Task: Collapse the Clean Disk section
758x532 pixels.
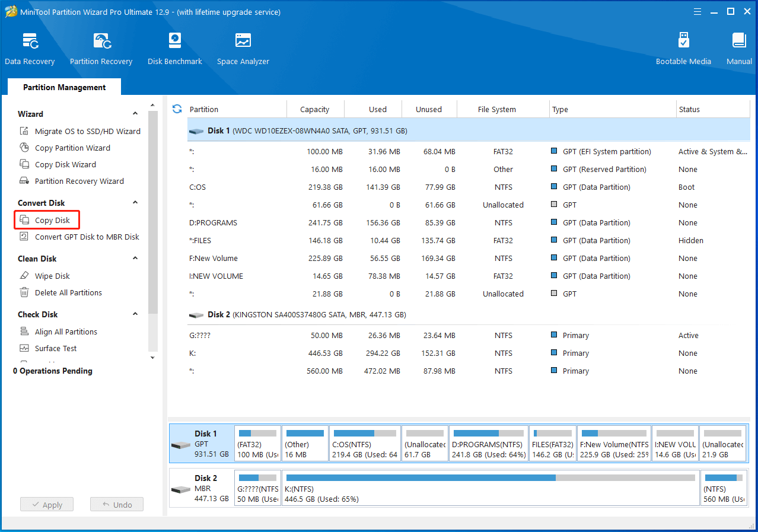Action: [135, 259]
